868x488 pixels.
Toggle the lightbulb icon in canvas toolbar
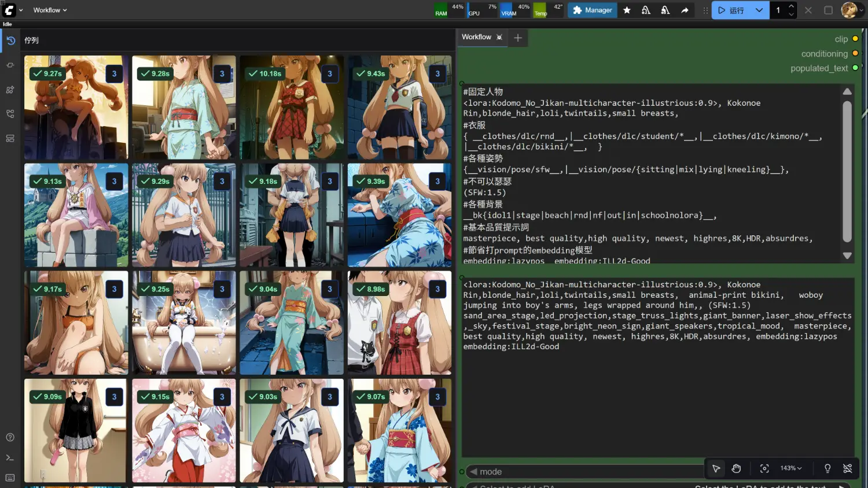[x=827, y=468]
